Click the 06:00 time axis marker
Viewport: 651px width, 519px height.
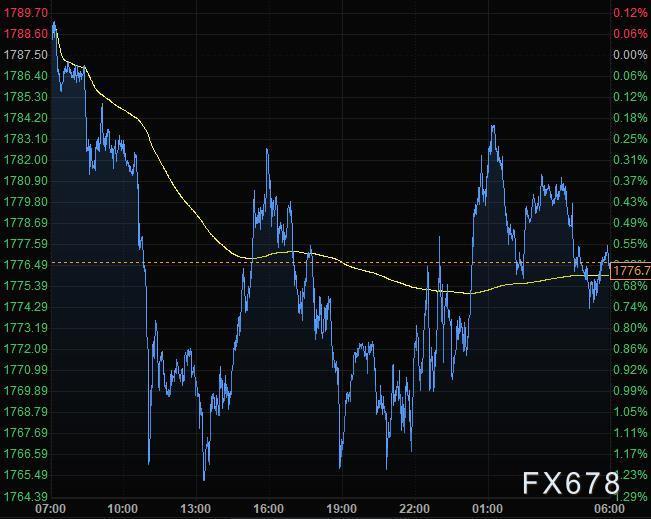point(596,508)
